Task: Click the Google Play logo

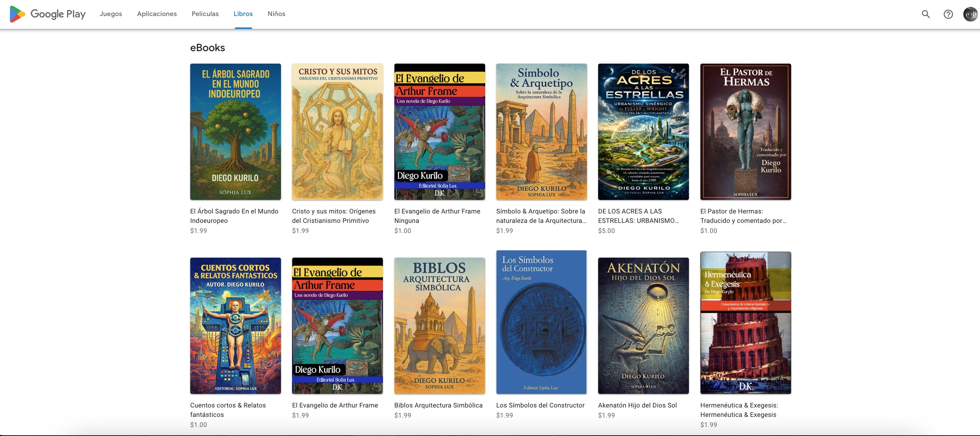Action: click(x=48, y=14)
